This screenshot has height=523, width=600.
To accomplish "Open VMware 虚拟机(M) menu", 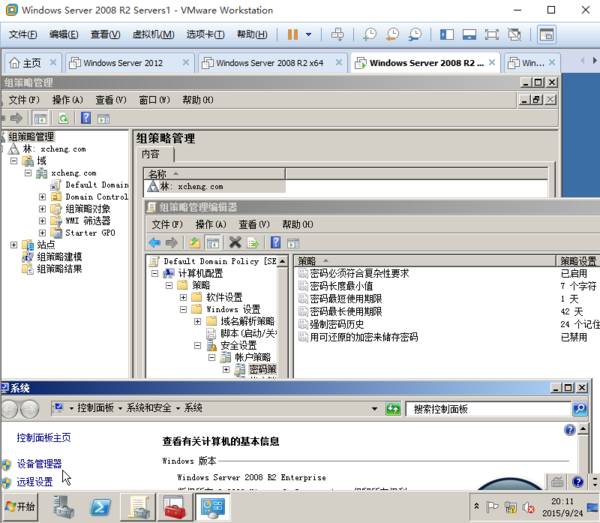I will point(153,34).
